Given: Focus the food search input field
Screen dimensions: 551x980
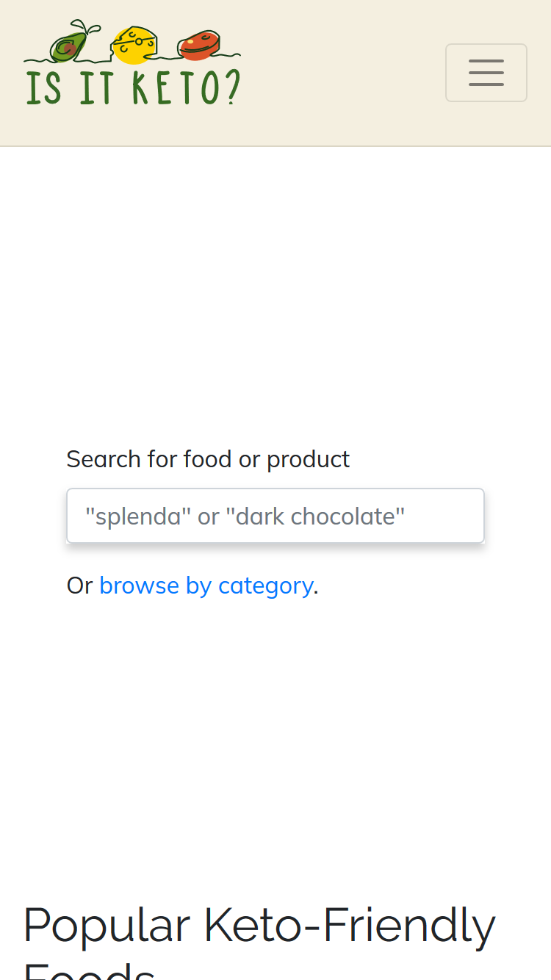Looking at the screenshot, I should pyautogui.click(x=275, y=516).
